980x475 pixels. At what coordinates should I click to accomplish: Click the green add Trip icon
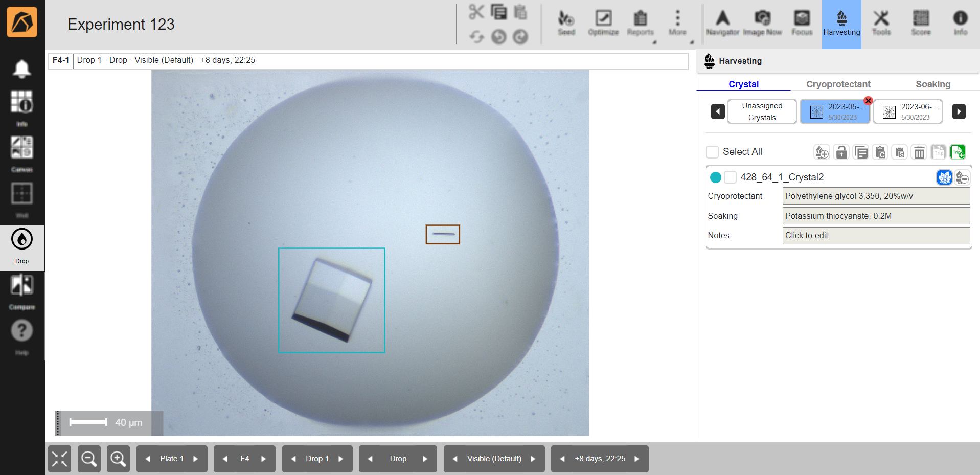point(958,152)
